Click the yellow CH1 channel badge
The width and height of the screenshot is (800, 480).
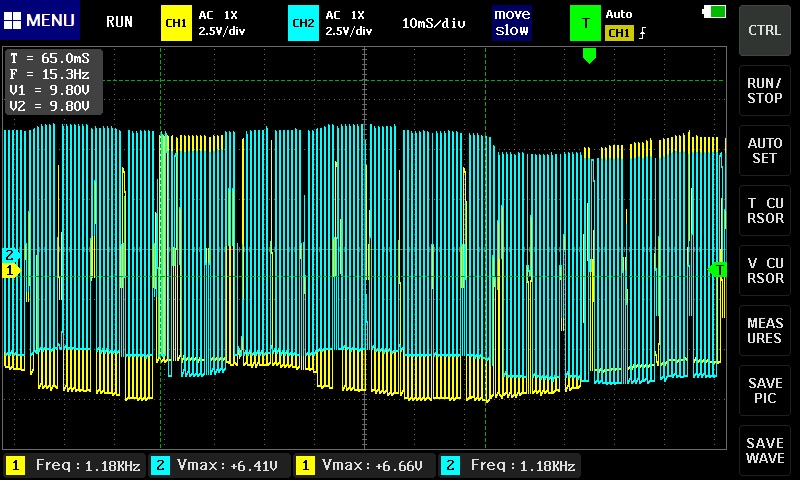click(176, 22)
